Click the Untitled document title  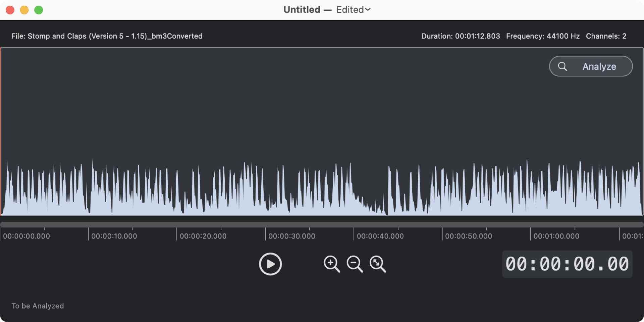tap(302, 10)
